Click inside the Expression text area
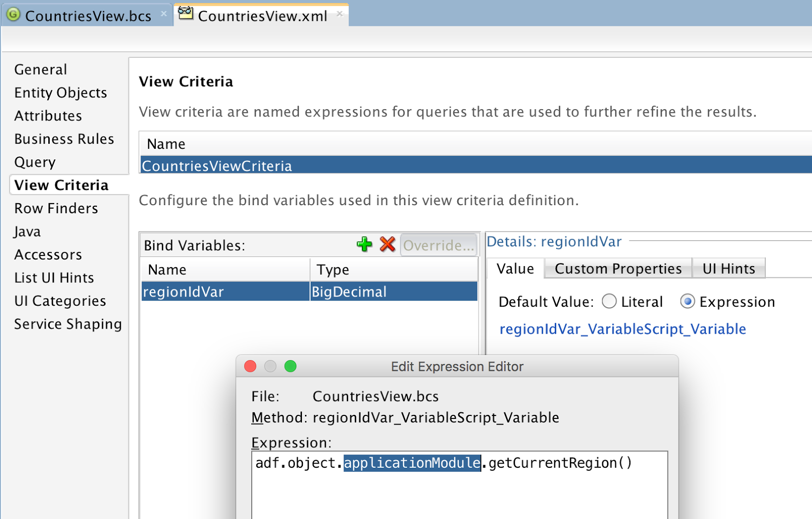This screenshot has width=812, height=519. point(460,485)
